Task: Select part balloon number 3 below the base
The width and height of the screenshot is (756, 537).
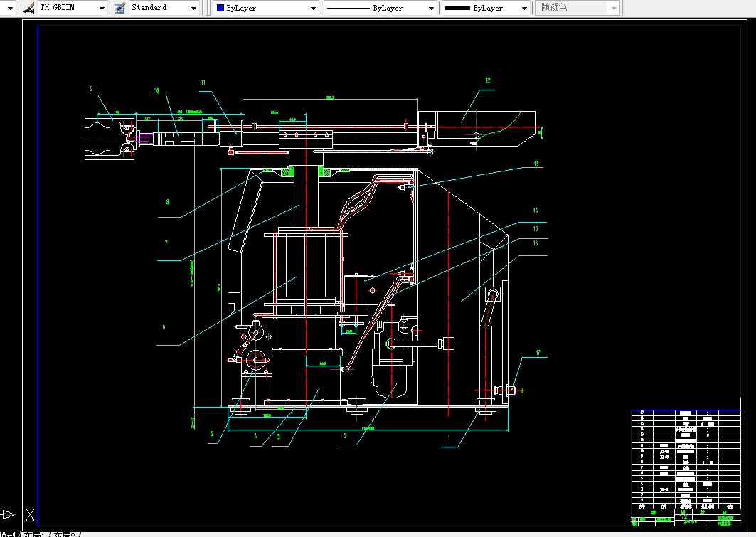Action: (x=278, y=437)
